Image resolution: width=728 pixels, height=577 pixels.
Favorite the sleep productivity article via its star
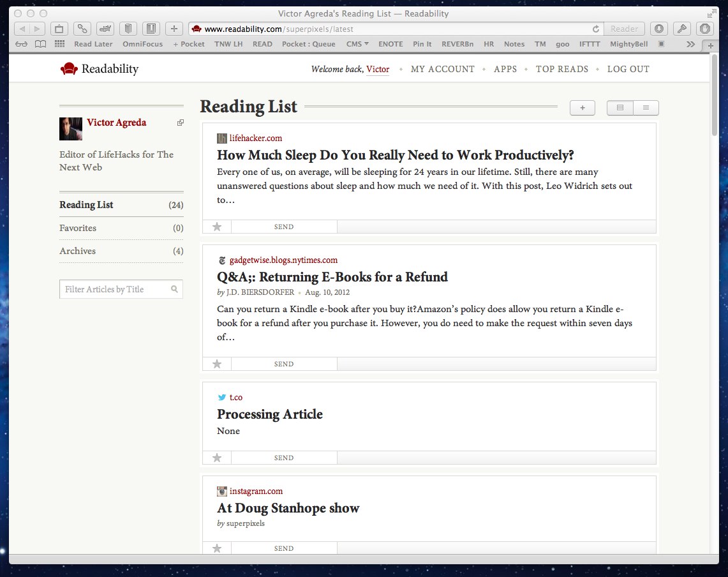click(216, 226)
